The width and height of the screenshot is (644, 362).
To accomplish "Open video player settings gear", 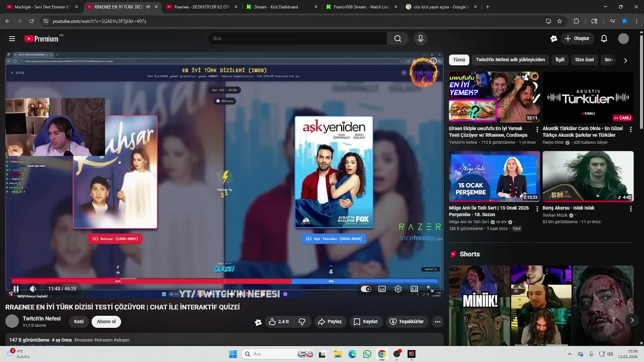I will 398,289.
